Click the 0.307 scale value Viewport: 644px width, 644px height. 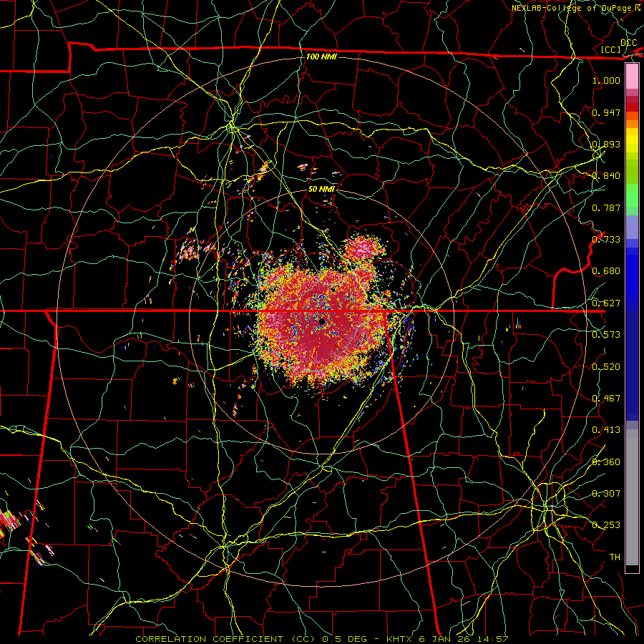point(606,494)
